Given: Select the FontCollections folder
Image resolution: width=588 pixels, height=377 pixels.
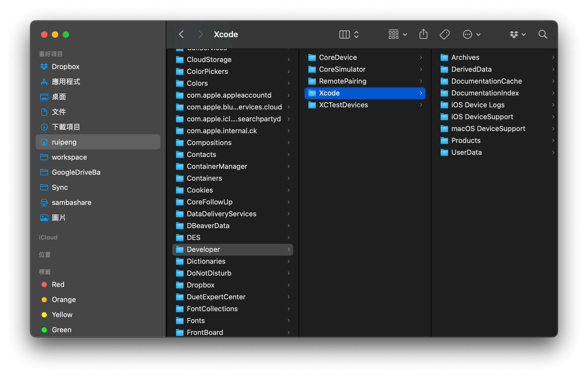Looking at the screenshot, I should [233, 309].
